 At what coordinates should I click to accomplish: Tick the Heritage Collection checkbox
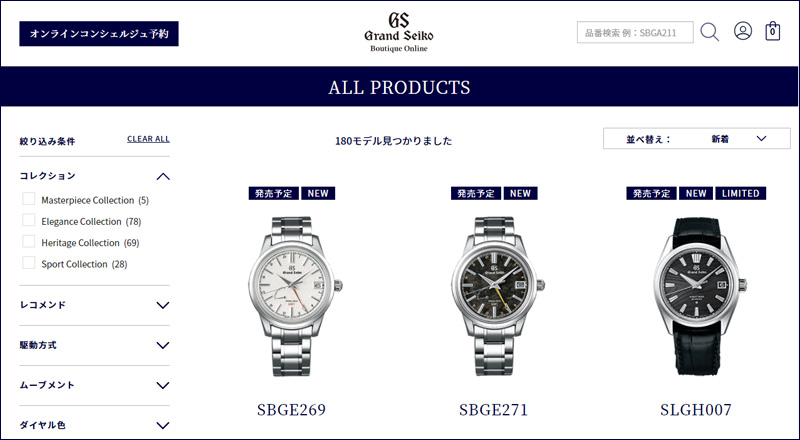click(29, 242)
